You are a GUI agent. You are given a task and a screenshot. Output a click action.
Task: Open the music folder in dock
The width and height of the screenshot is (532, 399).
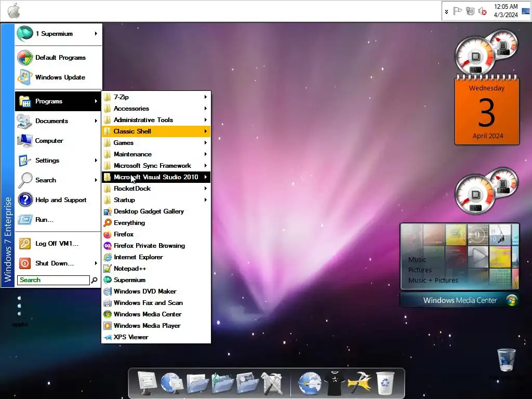tap(222, 383)
